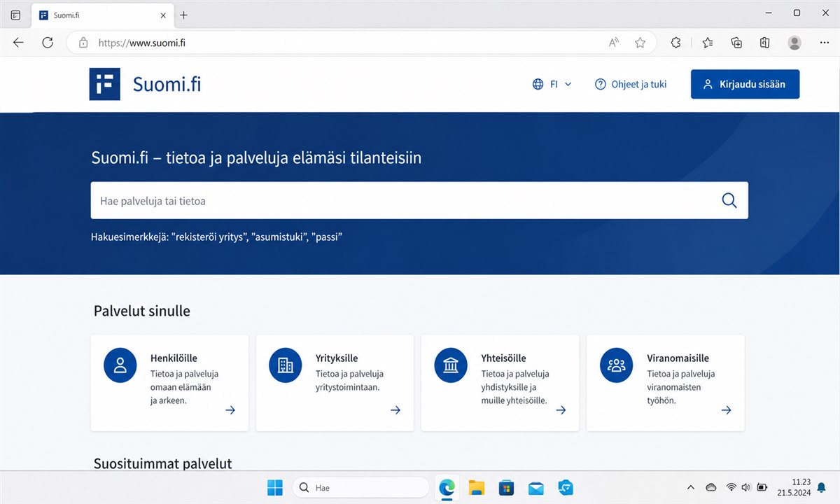This screenshot has width=840, height=504.
Task: Click the taskbar Hae search box
Action: (360, 487)
